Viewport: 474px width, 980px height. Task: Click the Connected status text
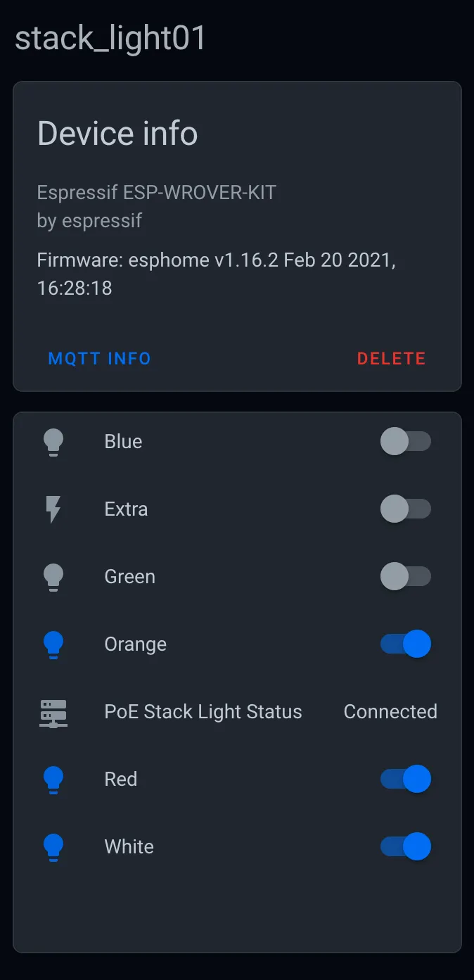pyautogui.click(x=390, y=711)
